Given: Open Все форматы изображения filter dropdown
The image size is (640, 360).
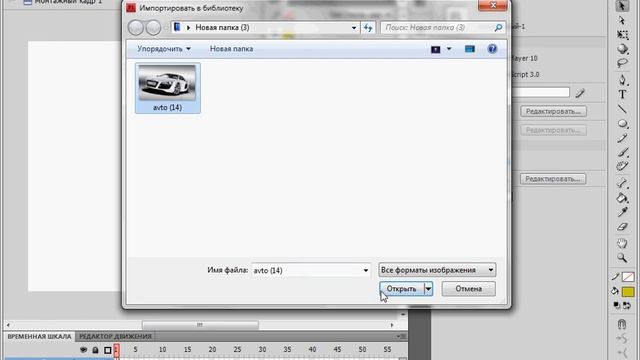Looking at the screenshot, I should tap(437, 270).
